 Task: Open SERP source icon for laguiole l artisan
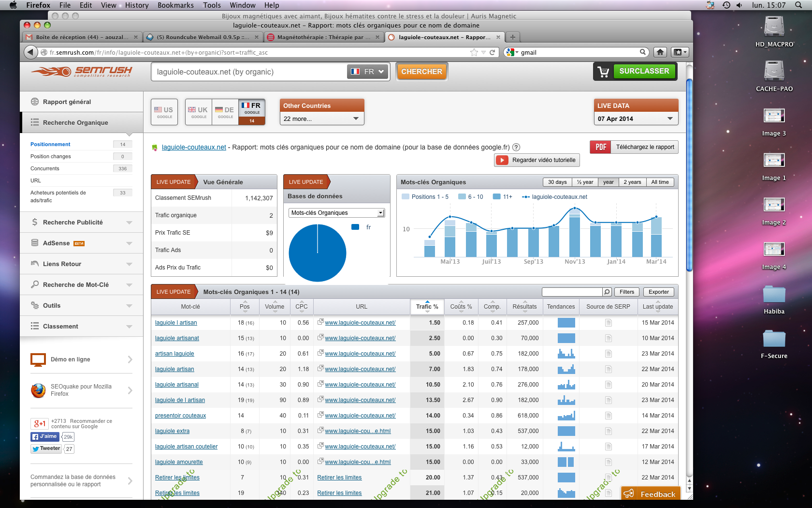point(608,323)
